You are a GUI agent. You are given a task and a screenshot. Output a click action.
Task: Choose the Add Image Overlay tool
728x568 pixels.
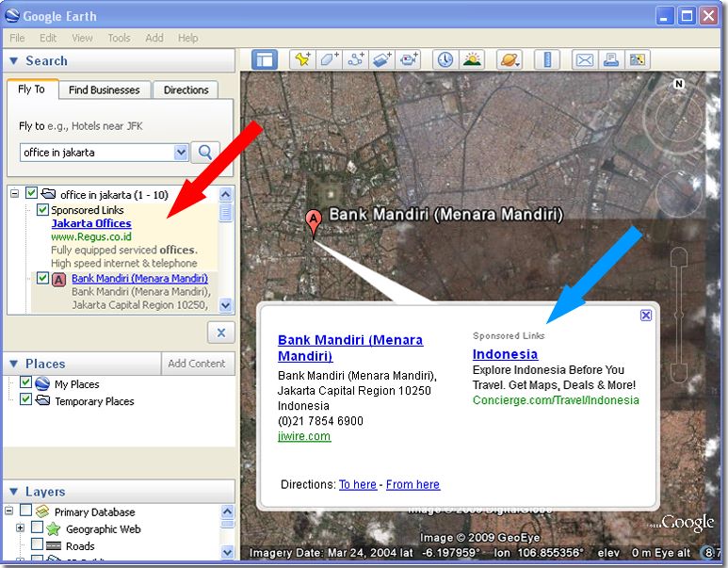(382, 59)
